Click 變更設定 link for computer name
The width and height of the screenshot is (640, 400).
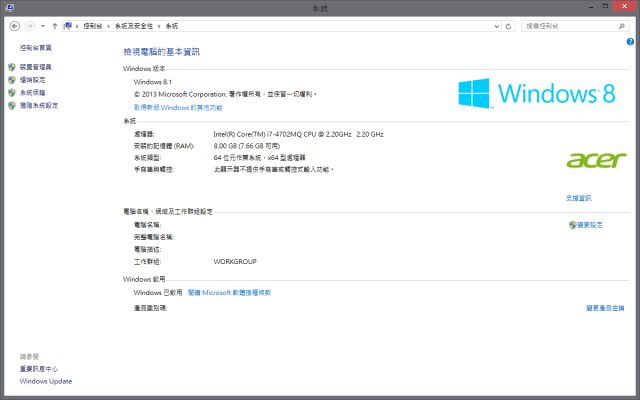[590, 225]
